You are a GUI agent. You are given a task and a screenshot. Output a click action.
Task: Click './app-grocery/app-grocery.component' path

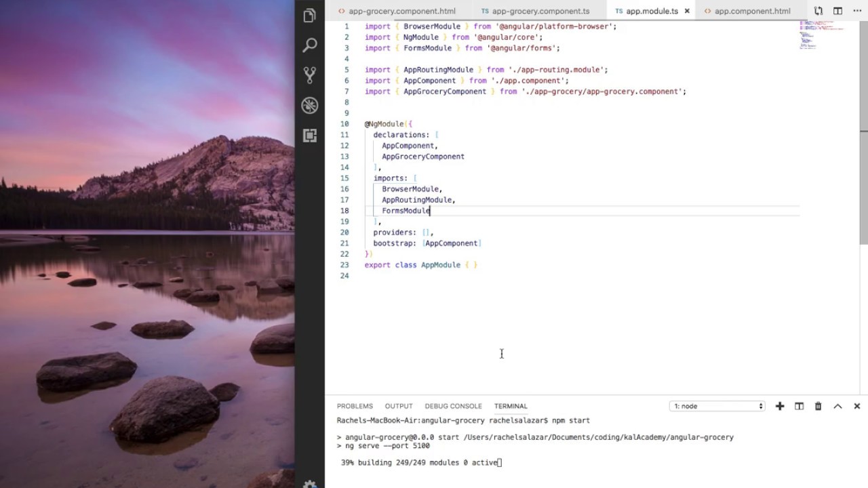(602, 91)
